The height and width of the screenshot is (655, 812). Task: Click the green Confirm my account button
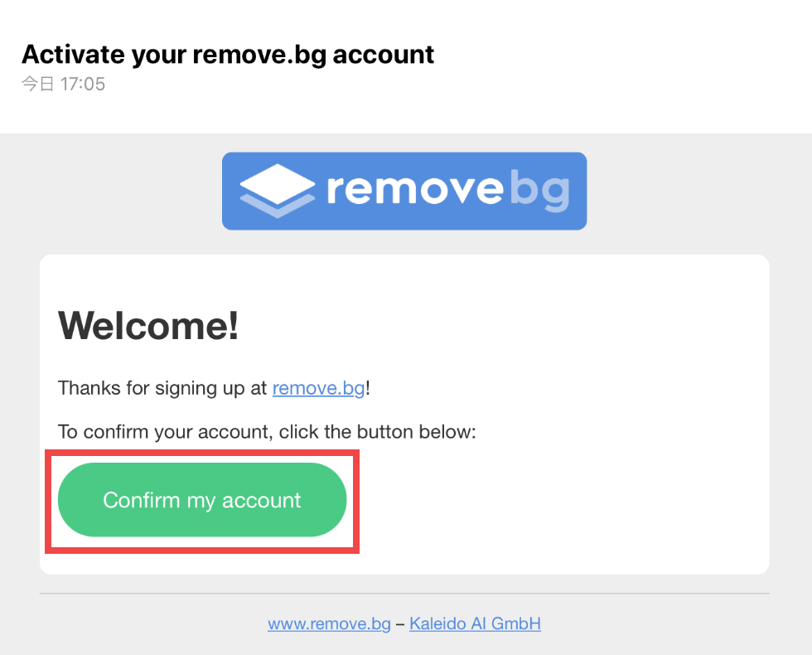pyautogui.click(x=202, y=500)
